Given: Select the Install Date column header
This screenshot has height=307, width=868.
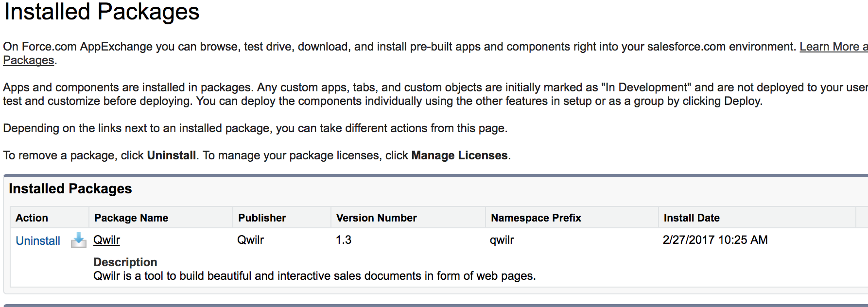Looking at the screenshot, I should pos(757,218).
